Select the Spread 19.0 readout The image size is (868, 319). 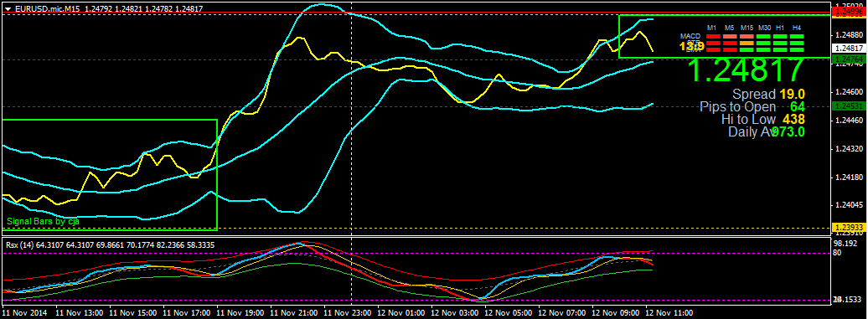(768, 94)
